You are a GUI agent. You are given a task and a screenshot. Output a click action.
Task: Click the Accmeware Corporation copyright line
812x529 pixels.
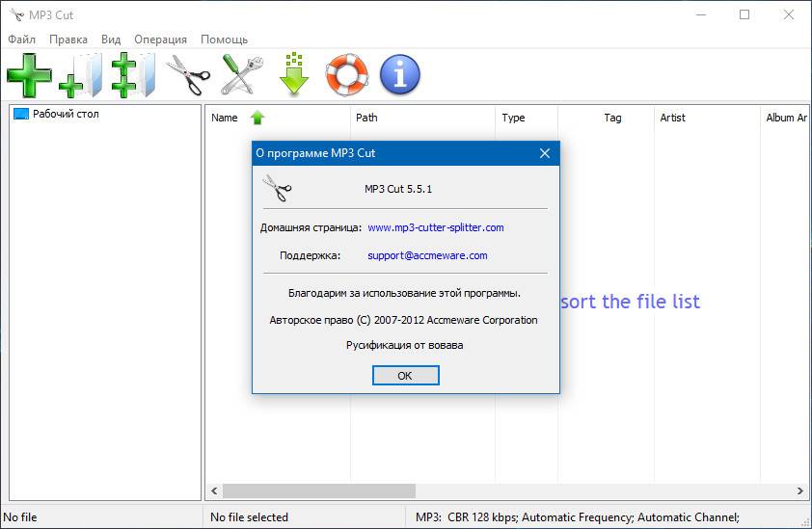click(x=403, y=321)
